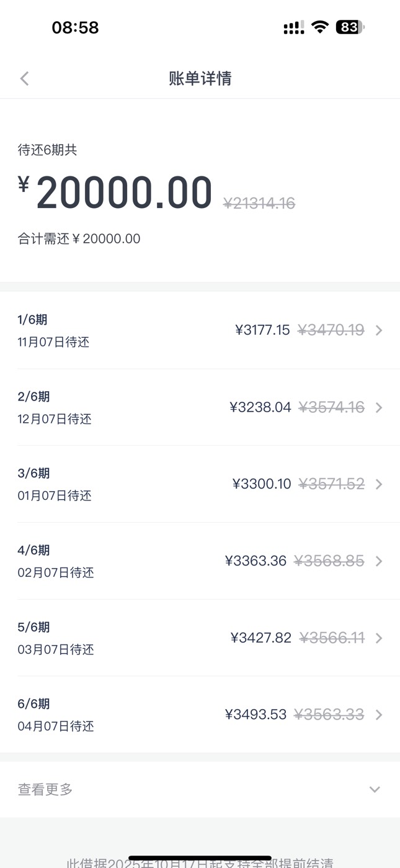This screenshot has width=400, height=868.
Task: Open the chevron for installment 1/6期
Action: pos(379,330)
